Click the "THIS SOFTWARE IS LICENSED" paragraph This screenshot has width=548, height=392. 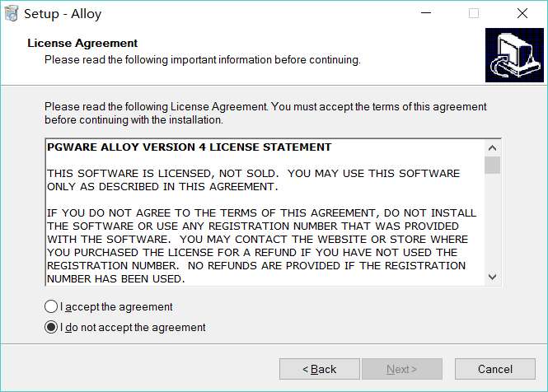pos(253,180)
